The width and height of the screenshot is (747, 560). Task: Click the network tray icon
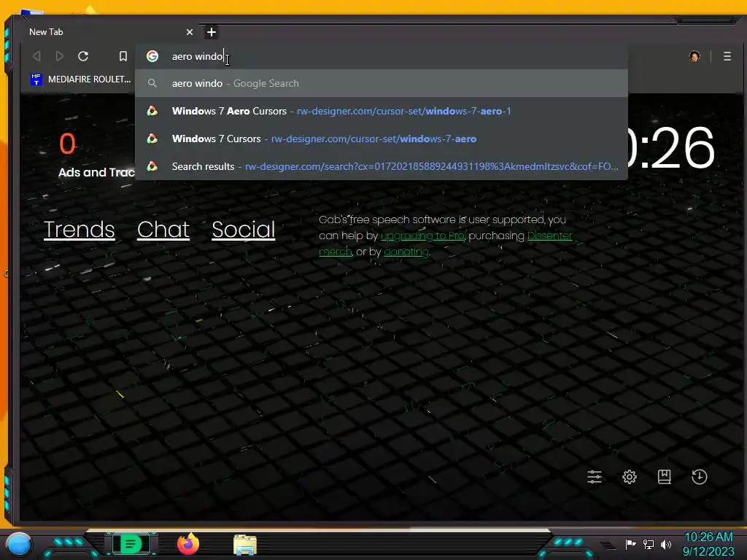click(x=649, y=544)
